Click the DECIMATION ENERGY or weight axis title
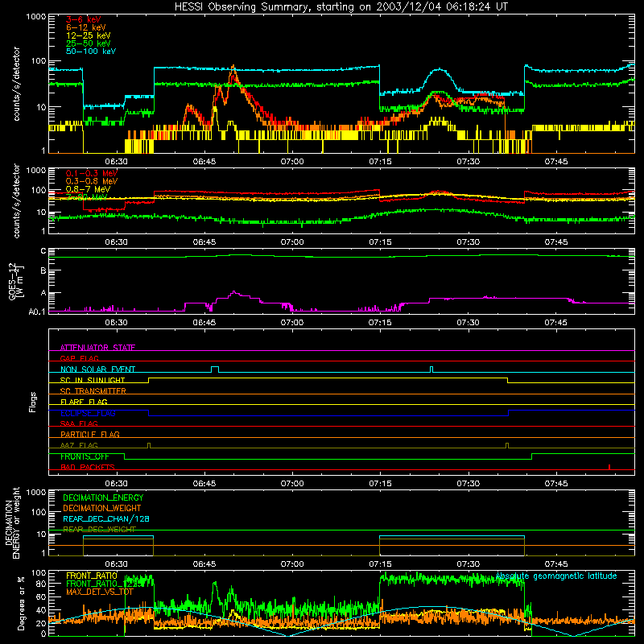Image resolution: width=644 pixels, height=644 pixels. 12,522
